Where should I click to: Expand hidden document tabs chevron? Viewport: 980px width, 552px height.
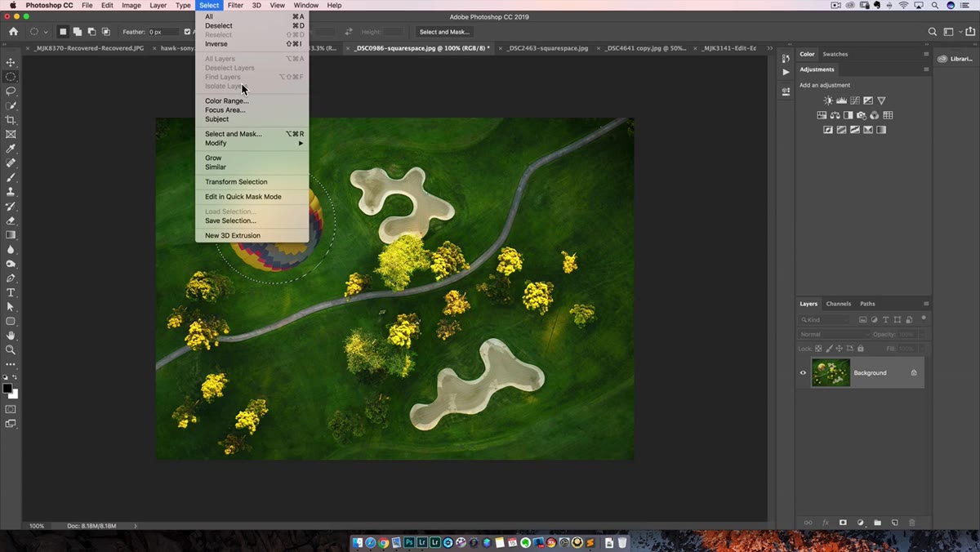[x=770, y=48]
